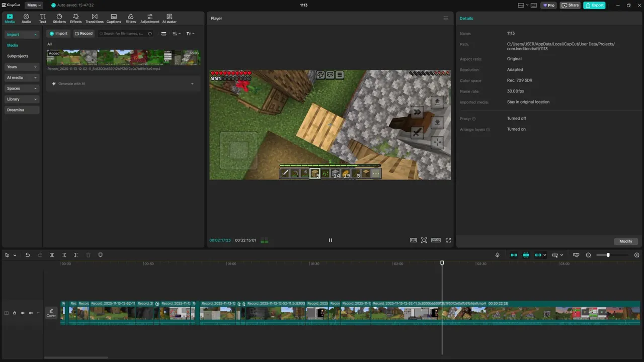Image resolution: width=644 pixels, height=362 pixels.
Task: Pause the video playback
Action: coord(330,240)
